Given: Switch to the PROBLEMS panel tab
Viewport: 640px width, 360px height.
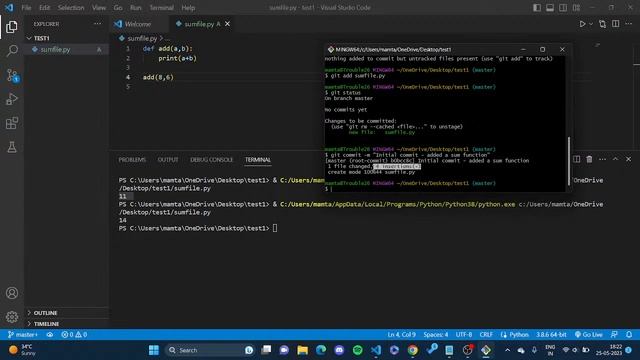Looking at the screenshot, I should coord(132,160).
